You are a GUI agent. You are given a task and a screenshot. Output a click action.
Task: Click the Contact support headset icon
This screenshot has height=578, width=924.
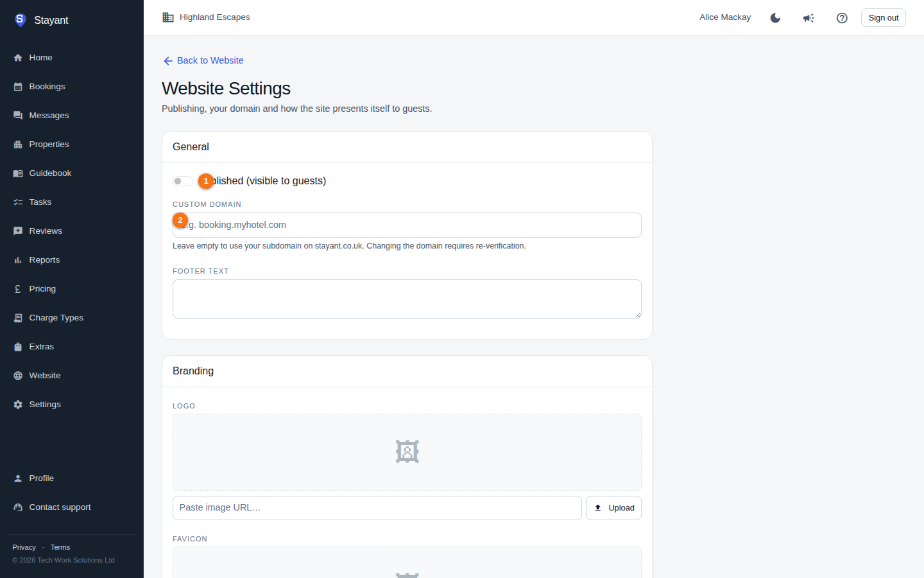(18, 507)
